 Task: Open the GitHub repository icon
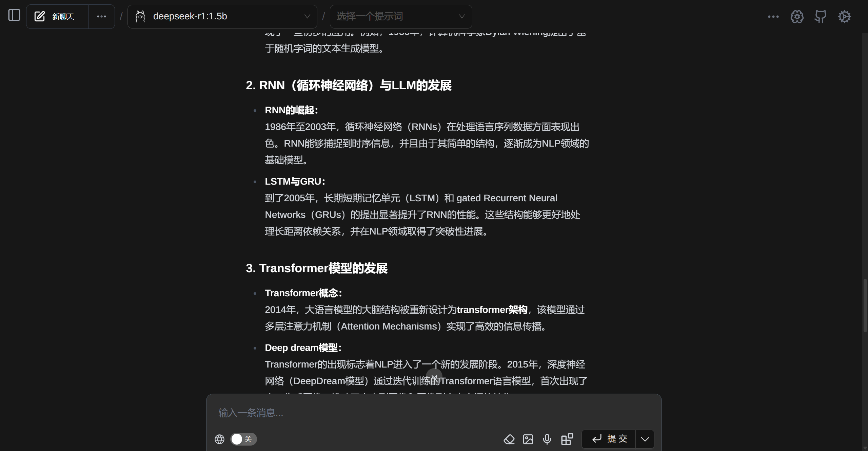tap(821, 16)
